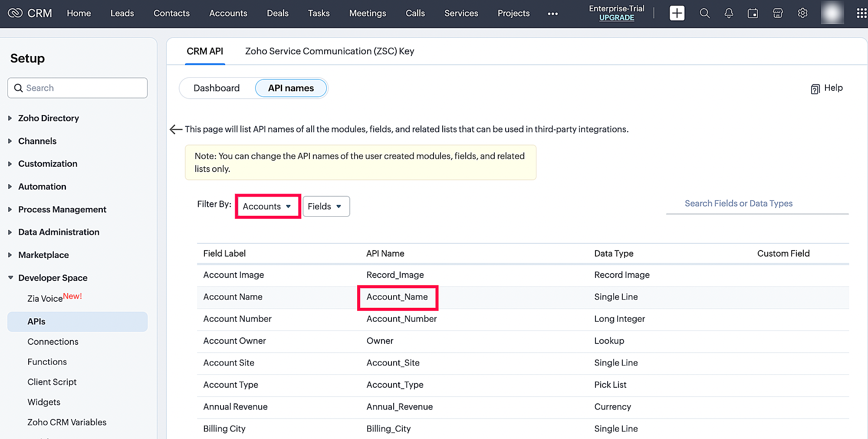This screenshot has width=868, height=439.
Task: Open the settings gear icon
Action: [x=802, y=13]
